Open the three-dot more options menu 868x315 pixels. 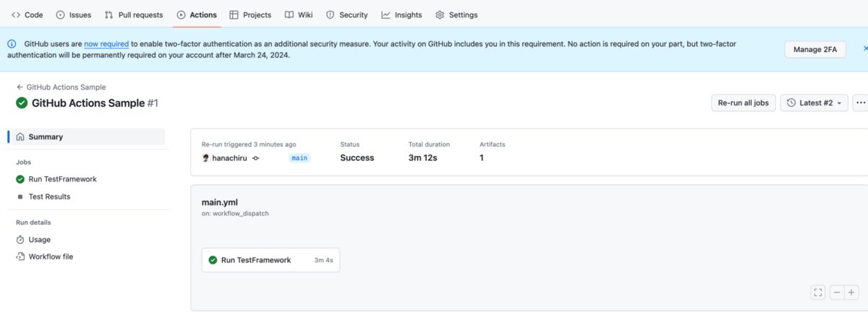[x=860, y=103]
